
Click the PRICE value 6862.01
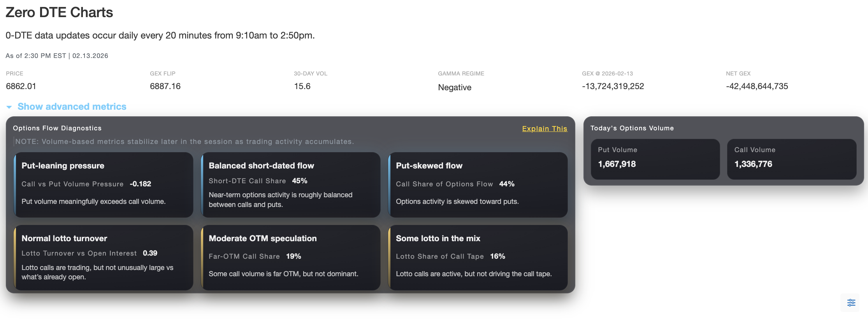21,86
